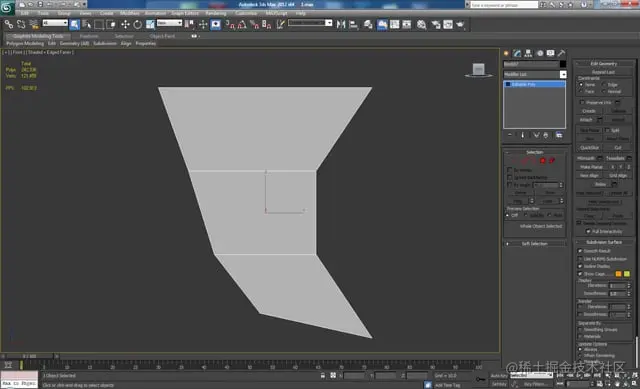The width and height of the screenshot is (640, 389).
Task: Enable the Ignore Backfacing checkbox
Action: 509,178
